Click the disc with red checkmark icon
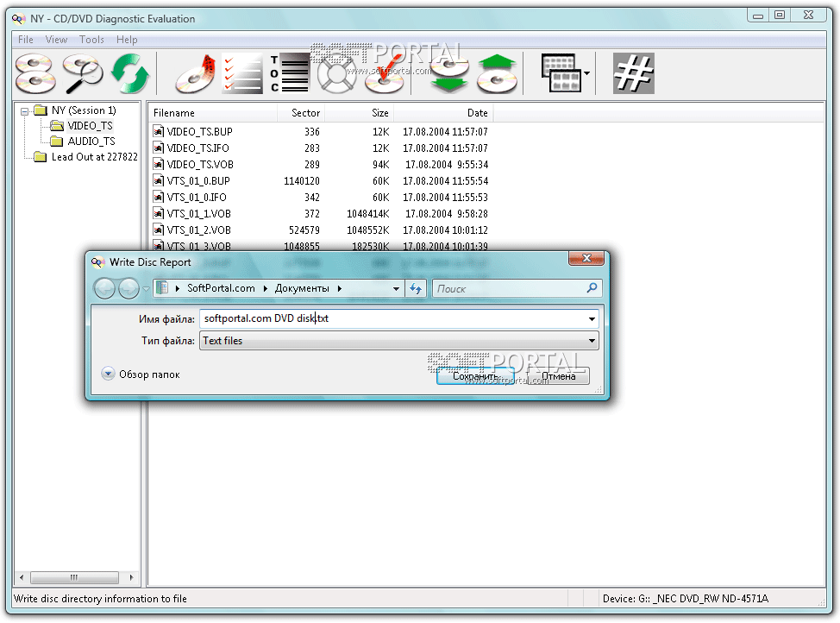The image size is (840, 623). coord(384,75)
